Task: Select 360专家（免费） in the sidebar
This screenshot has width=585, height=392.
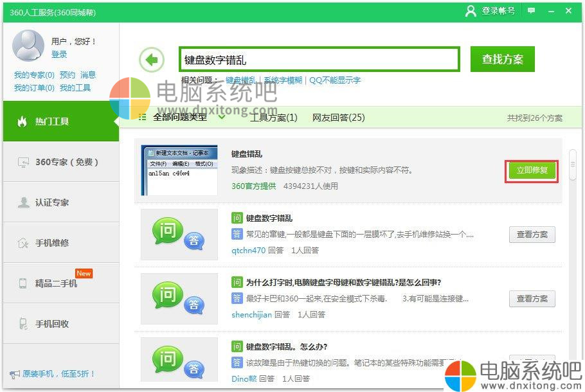Action: tap(61, 162)
